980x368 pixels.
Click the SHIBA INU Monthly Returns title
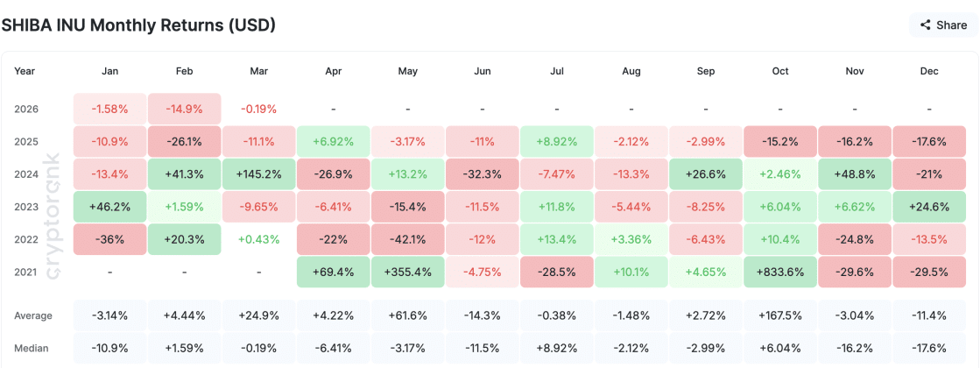[138, 25]
